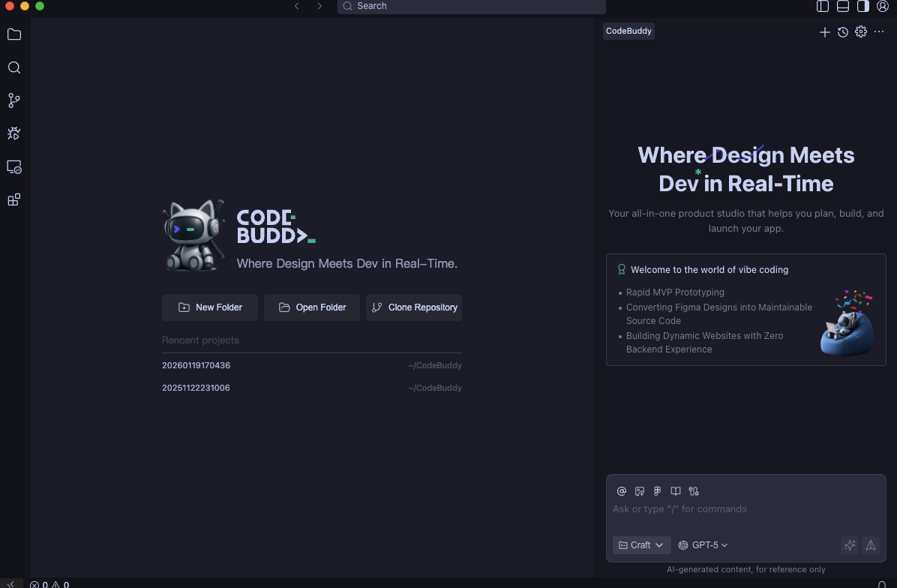This screenshot has height=588, width=897.
Task: Open the Run and Debug panel
Action: [13, 133]
